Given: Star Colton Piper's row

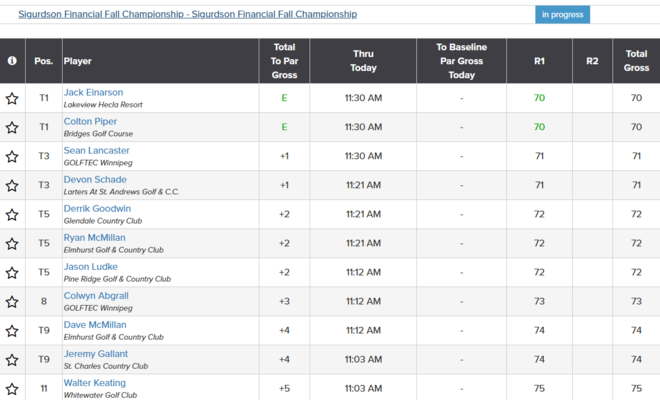Looking at the screenshot, I should tap(12, 128).
